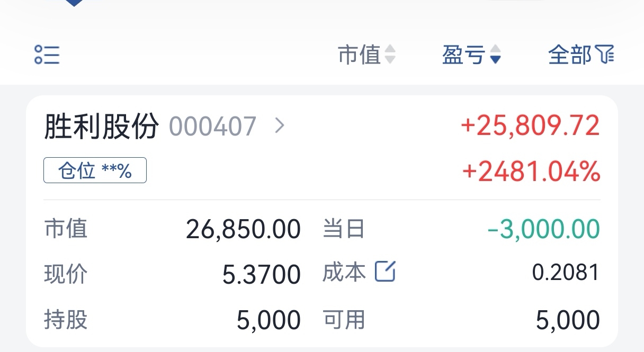Tap the daily loss value -3,000.00
The width and height of the screenshot is (644, 352).
543,229
